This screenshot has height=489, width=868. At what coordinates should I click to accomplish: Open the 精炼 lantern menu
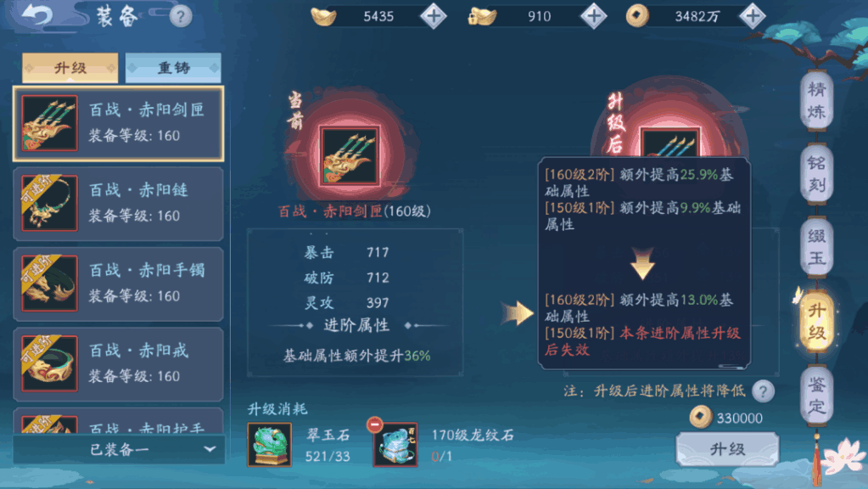pos(817,101)
